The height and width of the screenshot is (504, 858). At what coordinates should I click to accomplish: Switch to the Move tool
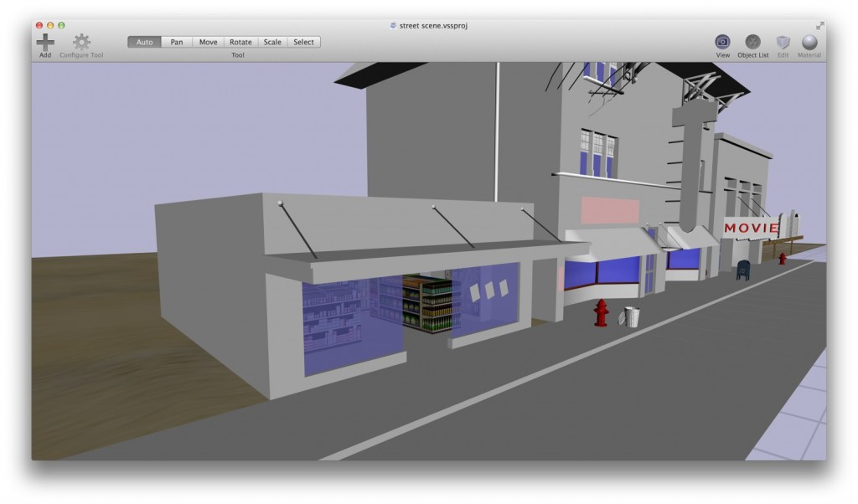(x=208, y=42)
